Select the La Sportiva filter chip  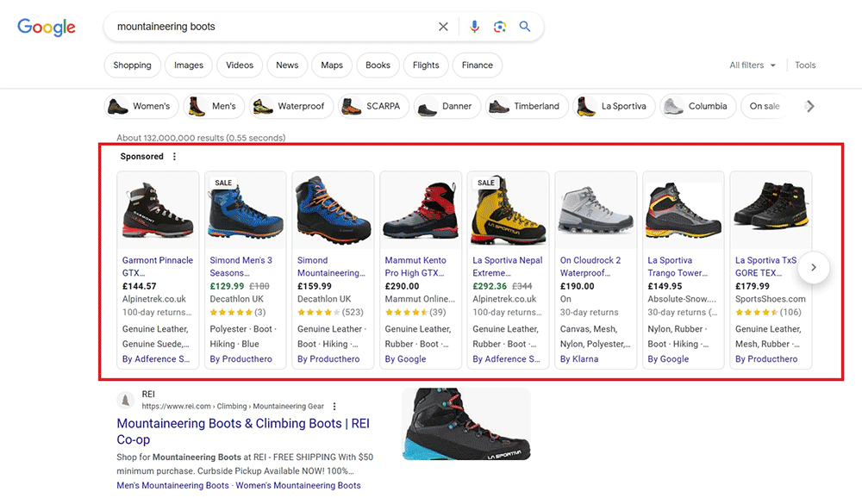612,107
